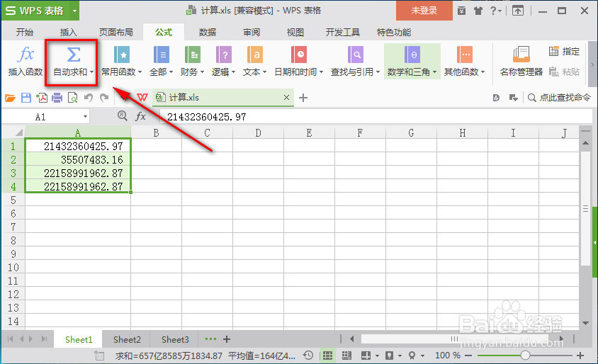Image resolution: width=598 pixels, height=364 pixels.
Task: Click the 财务 financial functions icon
Action: coord(193,55)
